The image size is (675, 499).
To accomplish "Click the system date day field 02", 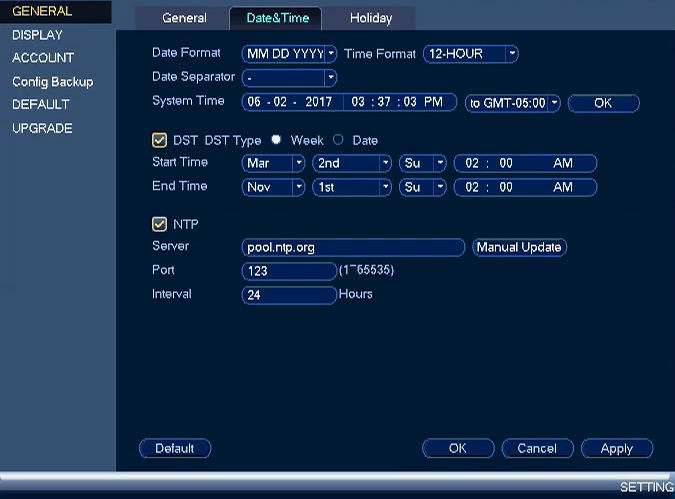I will [x=280, y=102].
